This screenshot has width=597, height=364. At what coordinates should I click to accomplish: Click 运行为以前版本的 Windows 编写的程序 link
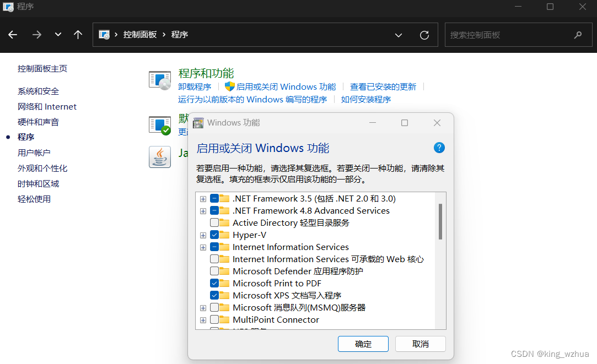(252, 100)
